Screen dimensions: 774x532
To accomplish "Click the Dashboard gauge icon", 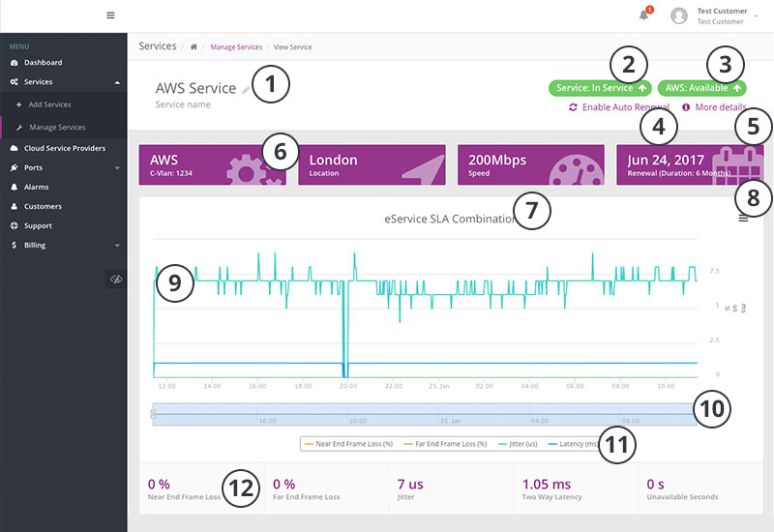I will pos(14,63).
